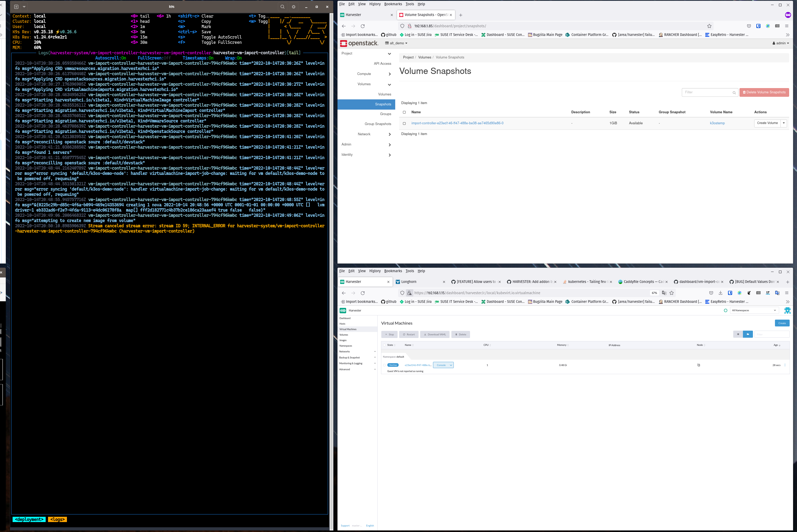Open the k3ostemp volume link
This screenshot has width=797, height=532.
pos(717,123)
